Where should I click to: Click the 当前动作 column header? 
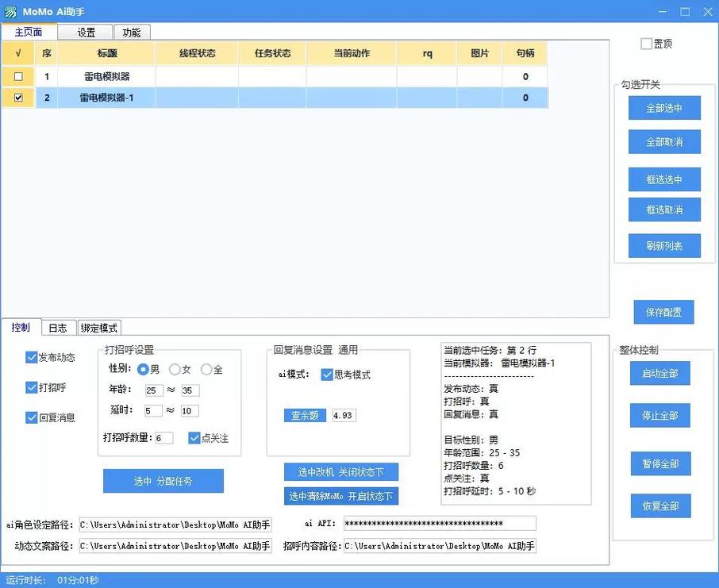click(x=352, y=53)
